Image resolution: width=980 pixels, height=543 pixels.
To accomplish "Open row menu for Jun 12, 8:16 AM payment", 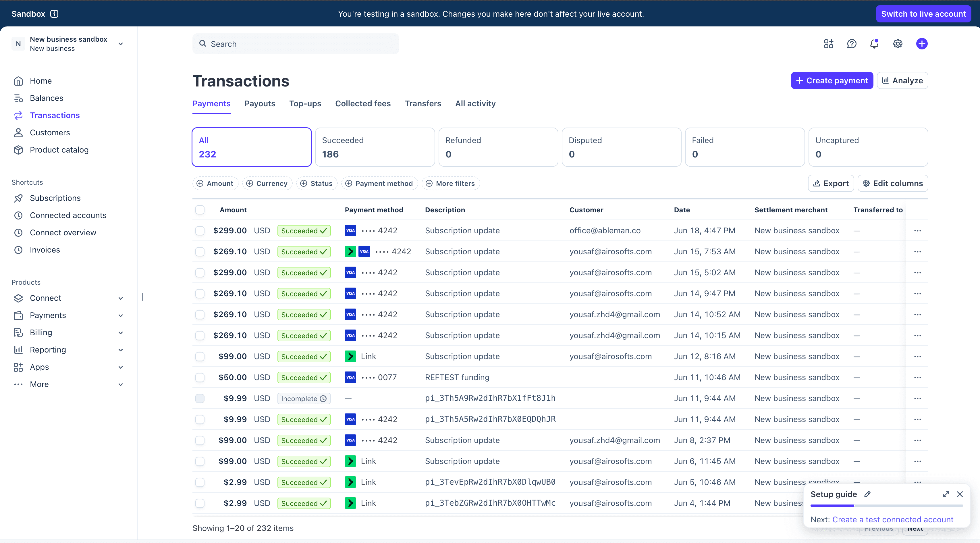I will tap(917, 357).
